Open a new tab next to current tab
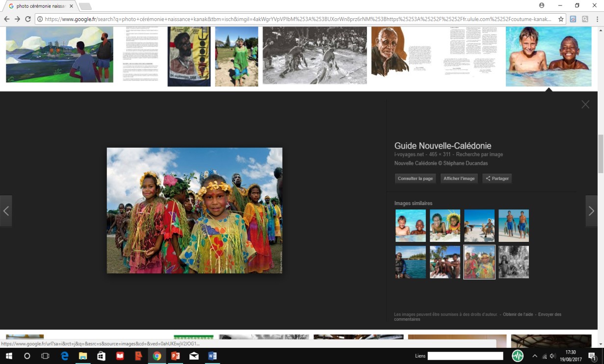 (x=85, y=6)
